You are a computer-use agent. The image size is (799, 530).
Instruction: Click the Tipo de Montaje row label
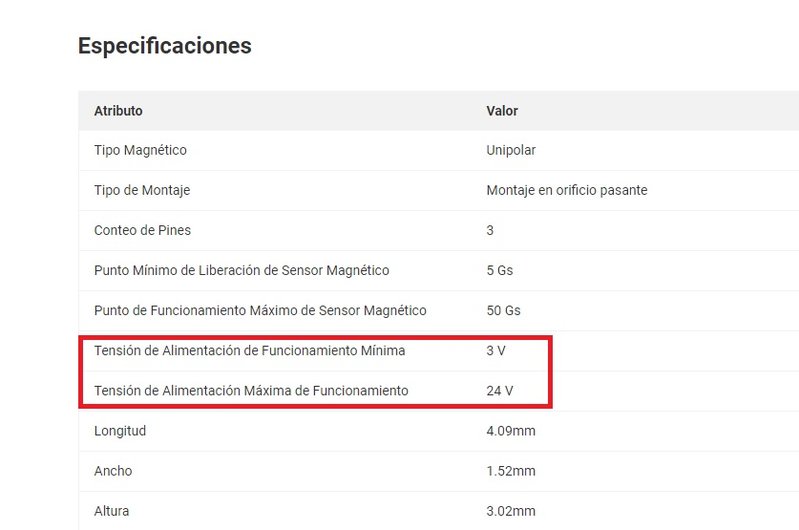click(142, 190)
